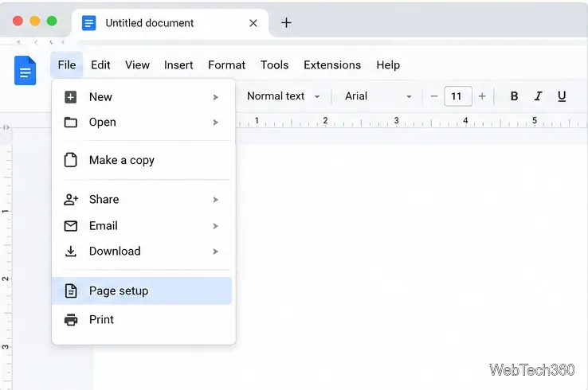The height and width of the screenshot is (390, 588).
Task: Click the Print printer icon
Action: pos(71,320)
